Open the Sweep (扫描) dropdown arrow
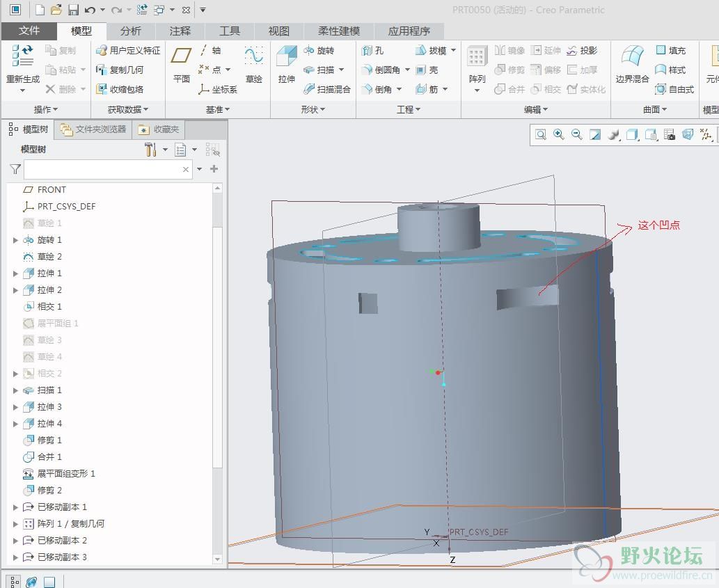Image resolution: width=719 pixels, height=588 pixels. 342,70
